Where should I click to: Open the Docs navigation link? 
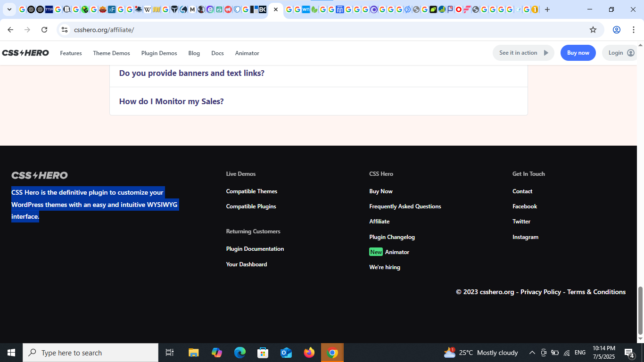(217, 53)
